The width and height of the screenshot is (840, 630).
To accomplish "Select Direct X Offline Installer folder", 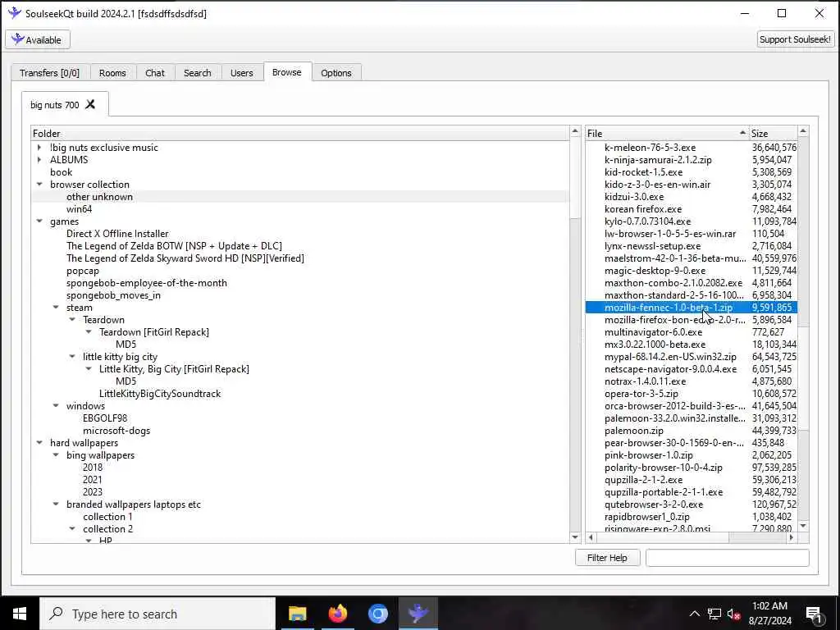I will (117, 234).
